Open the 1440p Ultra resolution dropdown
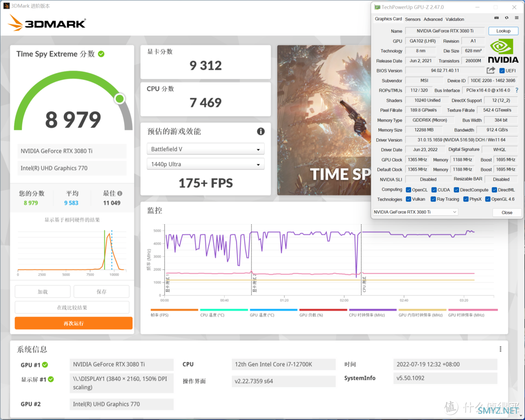The width and height of the screenshot is (525, 420). 206,164
